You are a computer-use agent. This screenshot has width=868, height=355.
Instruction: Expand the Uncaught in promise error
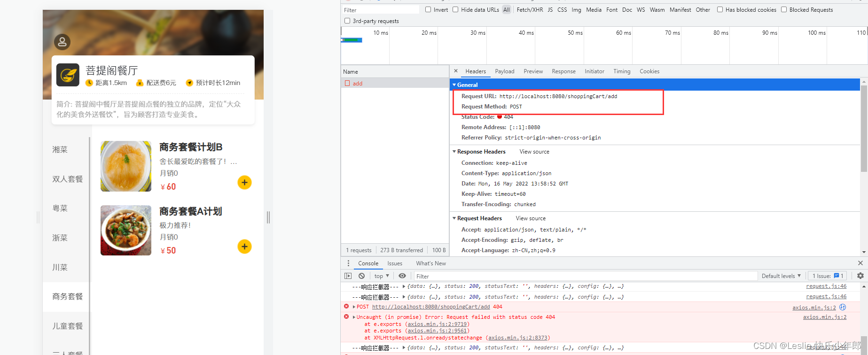pyautogui.click(x=354, y=317)
